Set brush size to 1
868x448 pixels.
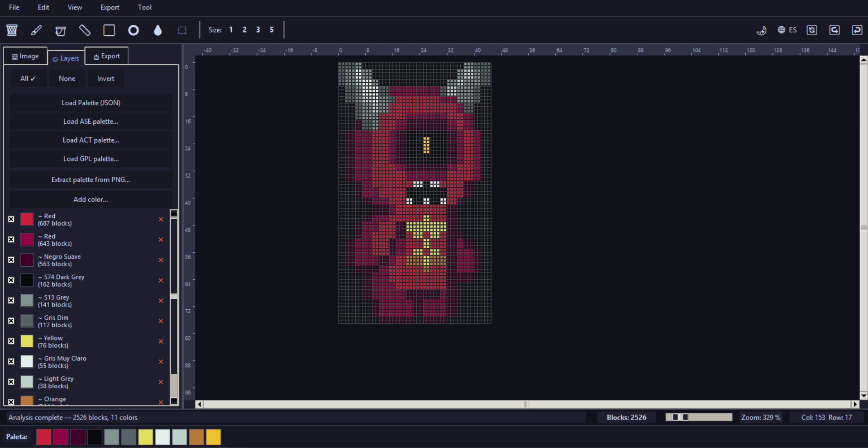point(231,30)
